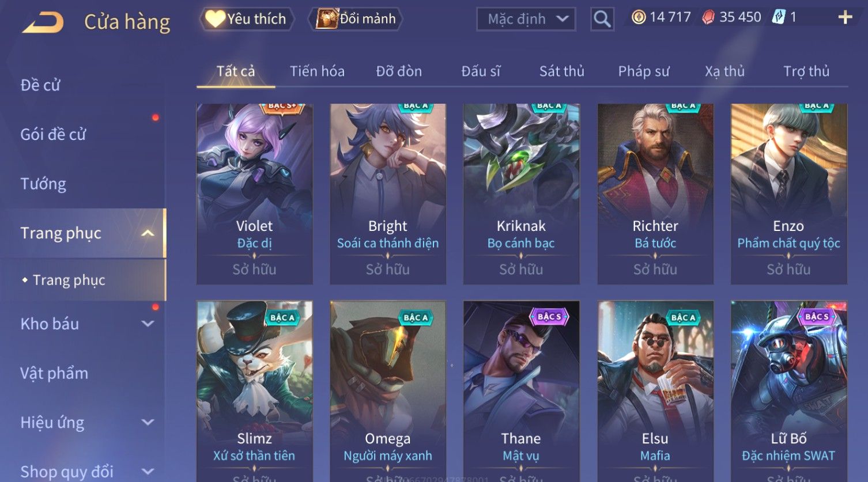Tap the plus icon to add currency
The height and width of the screenshot is (482, 868).
point(845,17)
